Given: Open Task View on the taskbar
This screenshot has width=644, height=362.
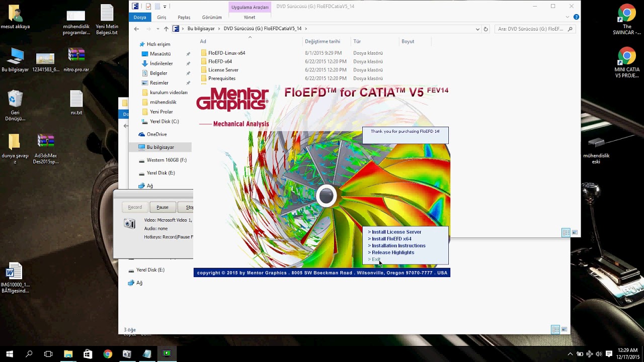Looking at the screenshot, I should coord(48,354).
